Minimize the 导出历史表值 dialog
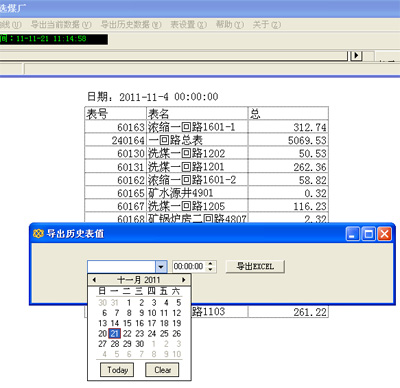 click(353, 234)
